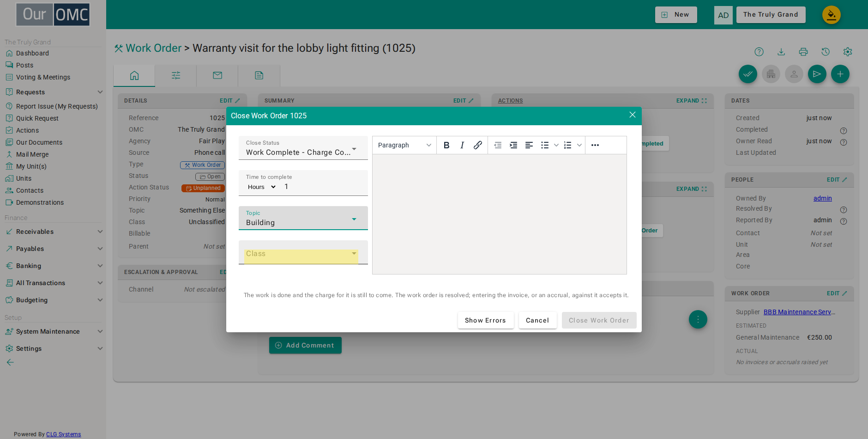
Task: Open the Close Status dropdown
Action: [303, 148]
